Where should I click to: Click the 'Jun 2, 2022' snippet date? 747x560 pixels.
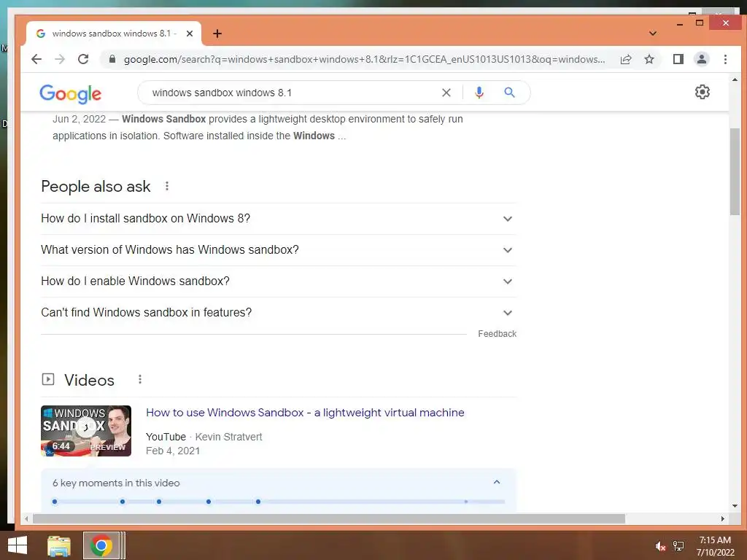pos(79,119)
